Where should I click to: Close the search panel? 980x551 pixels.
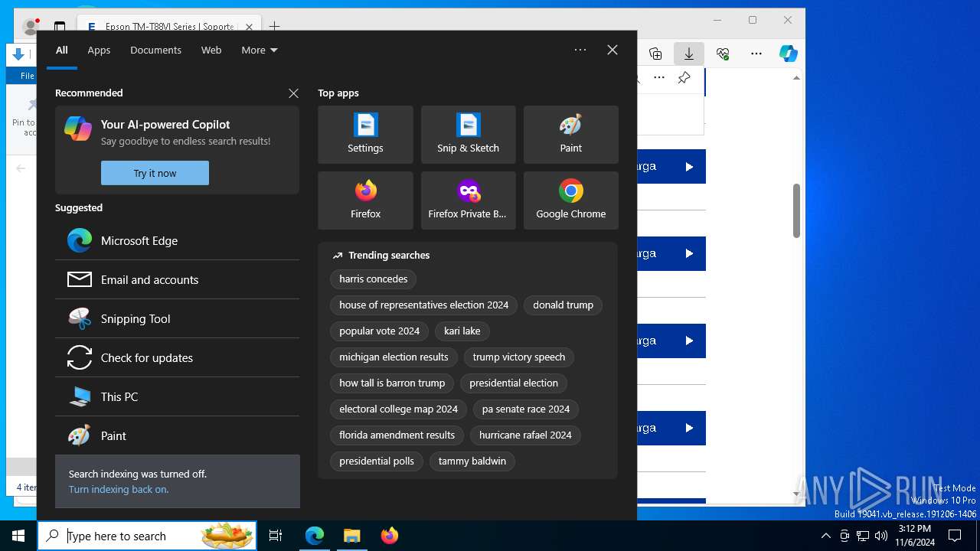point(612,50)
